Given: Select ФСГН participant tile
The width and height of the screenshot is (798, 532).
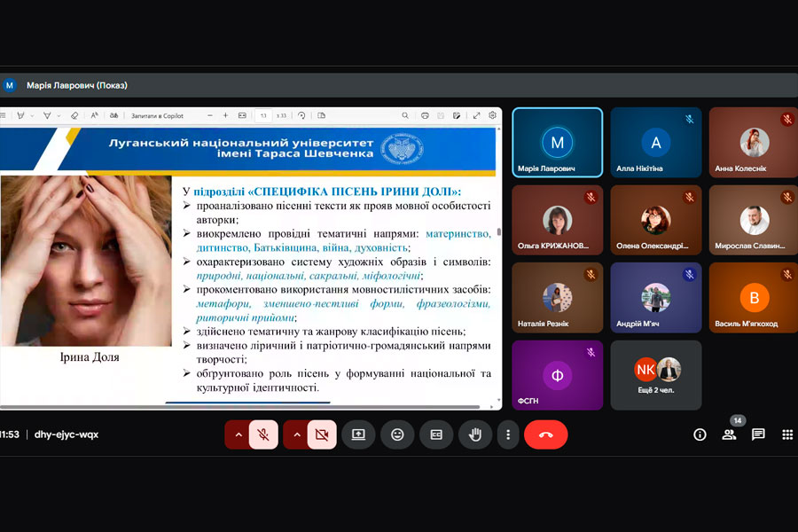Looking at the screenshot, I should point(558,375).
